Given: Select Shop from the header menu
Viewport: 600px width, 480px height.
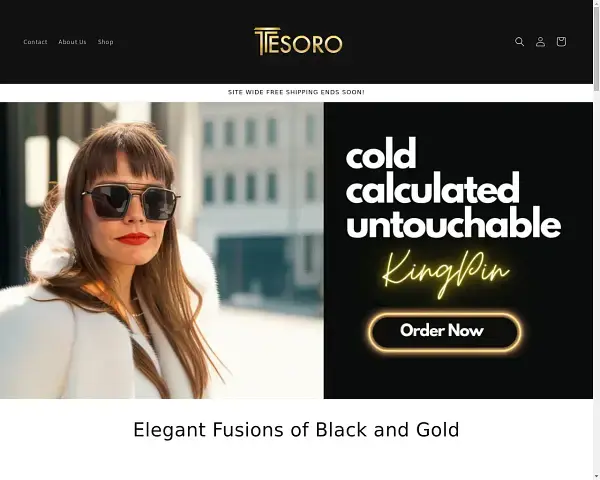Looking at the screenshot, I should click(x=106, y=42).
